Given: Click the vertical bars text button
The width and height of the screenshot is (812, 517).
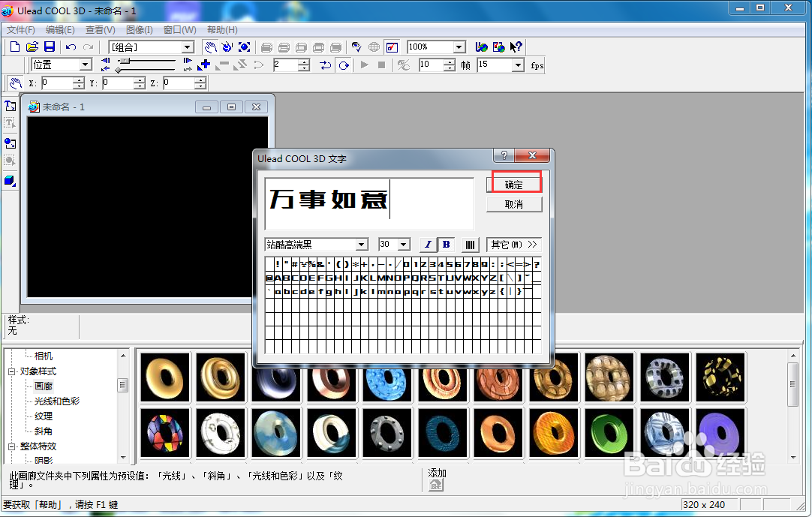Looking at the screenshot, I should tap(470, 245).
